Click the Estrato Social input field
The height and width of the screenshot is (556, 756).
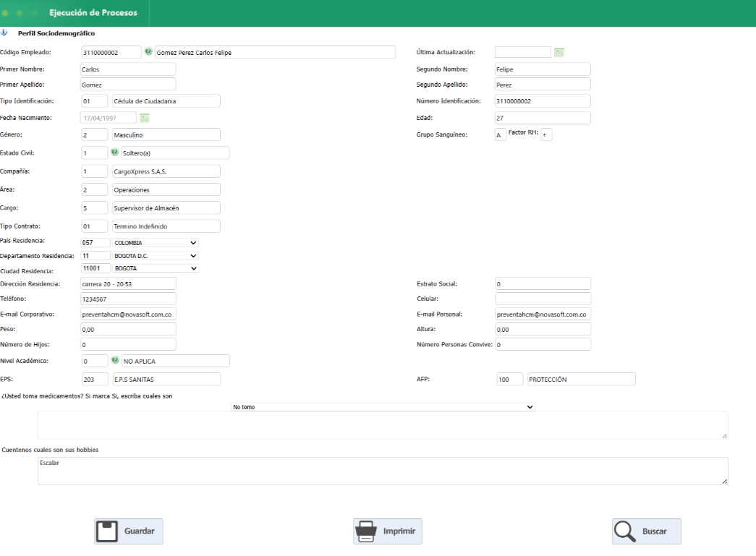(543, 283)
